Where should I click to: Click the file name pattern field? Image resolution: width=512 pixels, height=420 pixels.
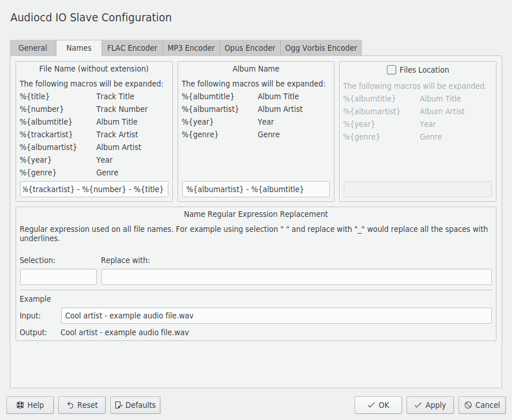(x=94, y=189)
